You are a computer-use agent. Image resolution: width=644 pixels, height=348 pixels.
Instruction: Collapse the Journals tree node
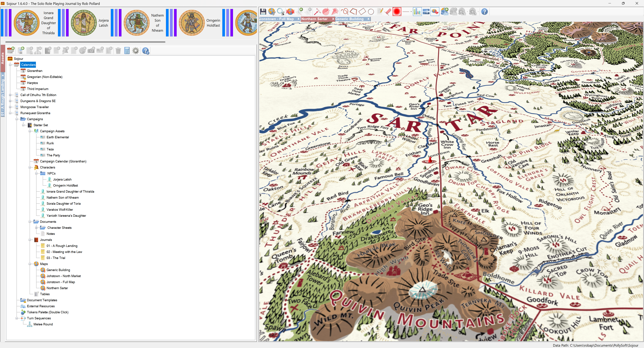click(x=30, y=240)
